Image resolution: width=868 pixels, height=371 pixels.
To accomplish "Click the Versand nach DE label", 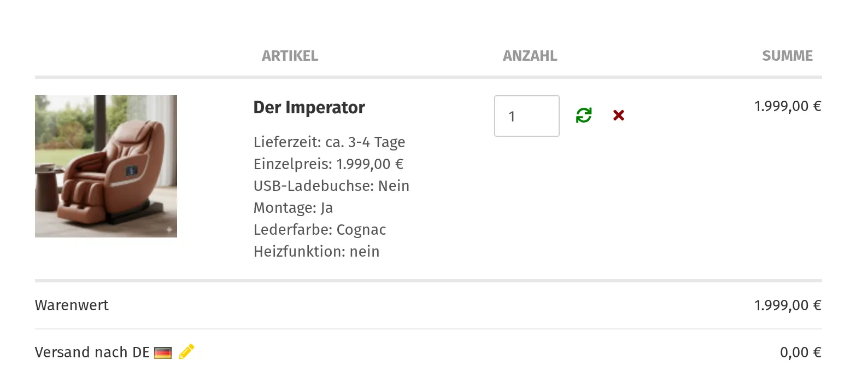I will 92,352.
